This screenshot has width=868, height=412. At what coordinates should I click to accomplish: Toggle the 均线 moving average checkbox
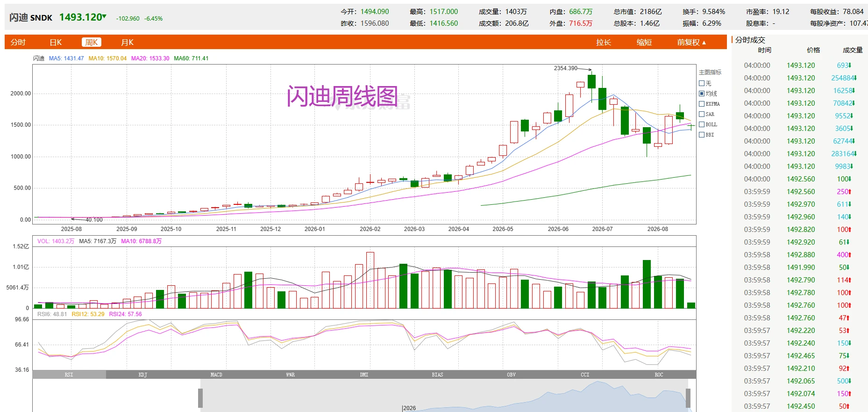(702, 94)
